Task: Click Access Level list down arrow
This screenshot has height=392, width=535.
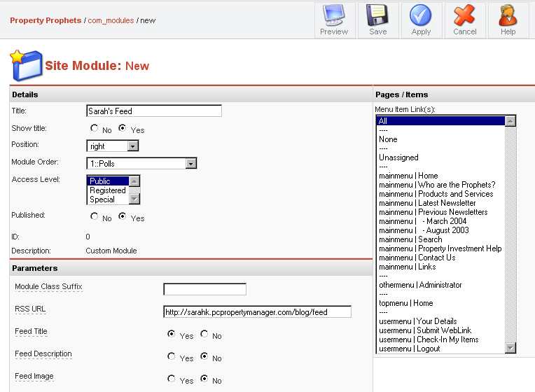Action: tap(134, 199)
